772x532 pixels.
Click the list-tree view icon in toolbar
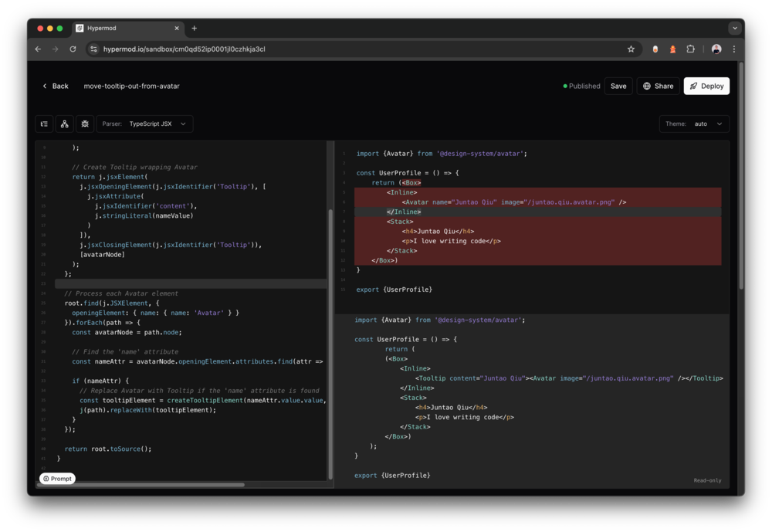44,124
